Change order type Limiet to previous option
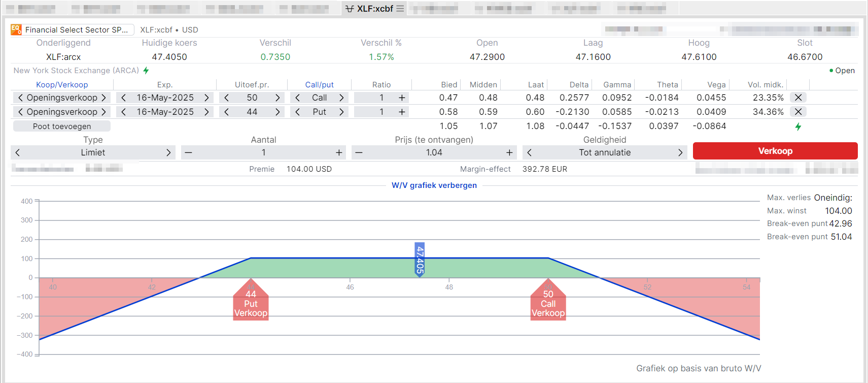Image resolution: width=868 pixels, height=383 pixels. click(18, 152)
